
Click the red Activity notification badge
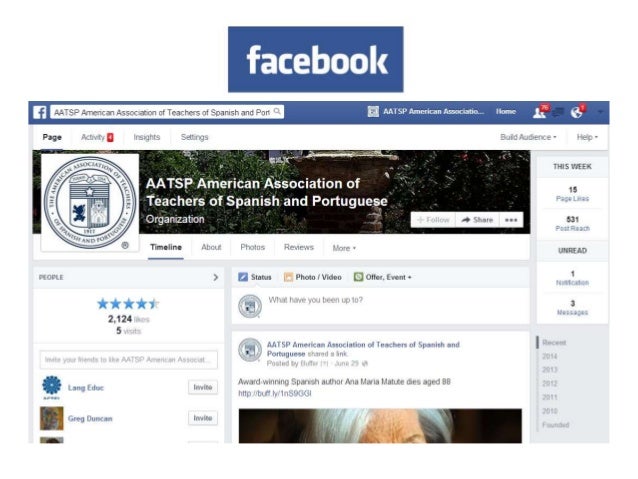click(110, 138)
